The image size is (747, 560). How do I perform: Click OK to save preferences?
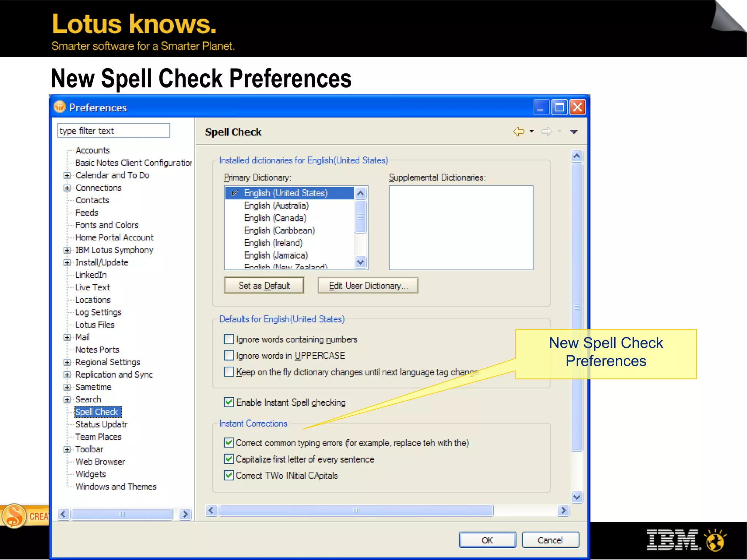pos(487,540)
